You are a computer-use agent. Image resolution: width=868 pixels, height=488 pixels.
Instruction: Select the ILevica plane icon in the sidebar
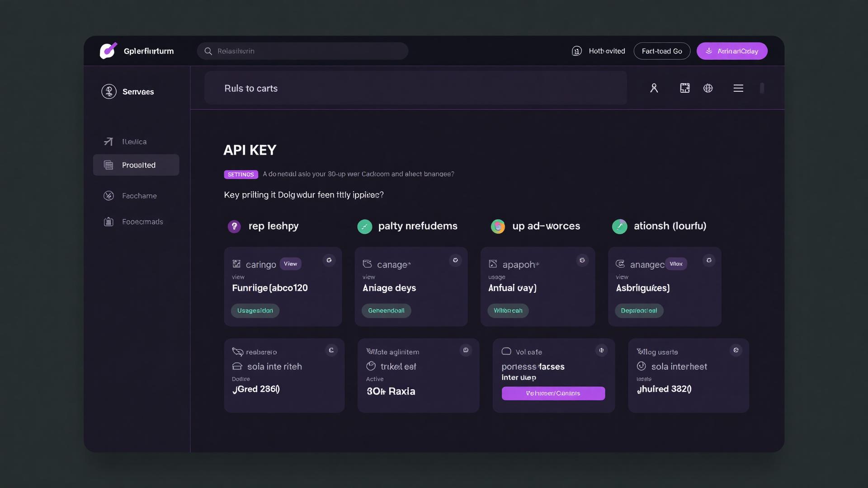[x=108, y=141]
